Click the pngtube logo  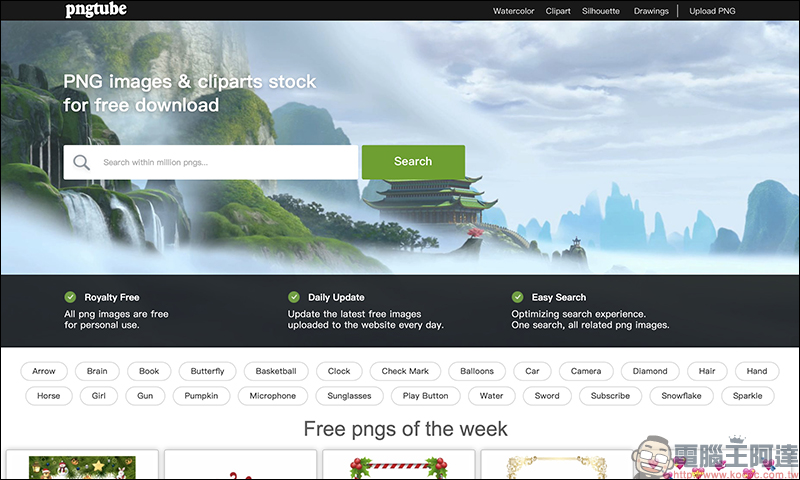coord(96,10)
